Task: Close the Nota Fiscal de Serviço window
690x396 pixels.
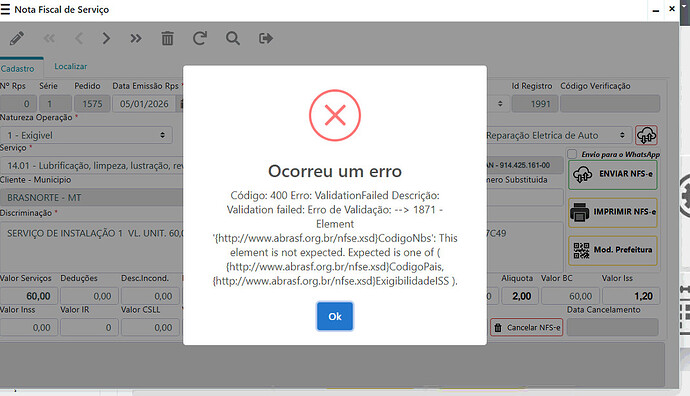Action: (x=672, y=8)
